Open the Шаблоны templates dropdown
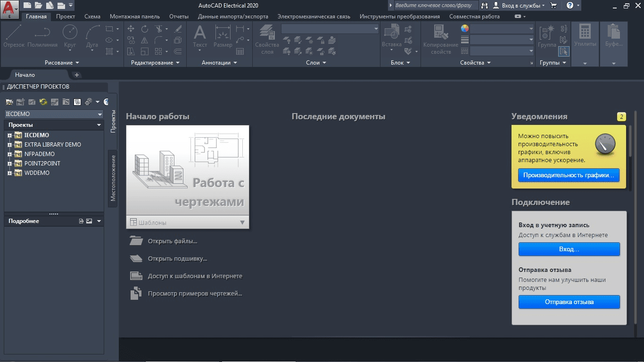644x362 pixels. (x=188, y=222)
